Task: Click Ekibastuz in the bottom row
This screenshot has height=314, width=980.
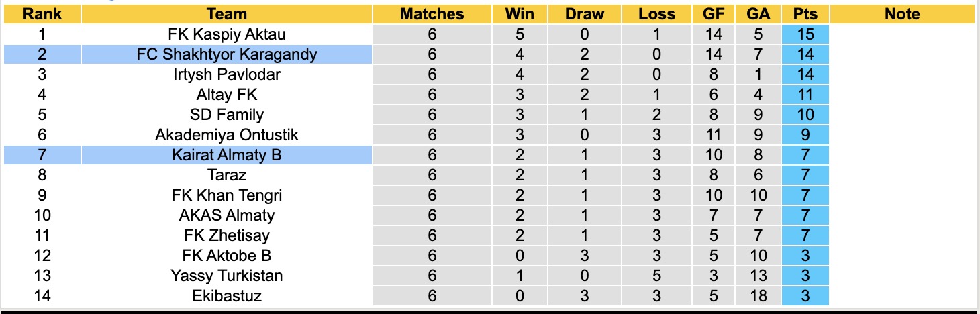Action: [x=227, y=296]
